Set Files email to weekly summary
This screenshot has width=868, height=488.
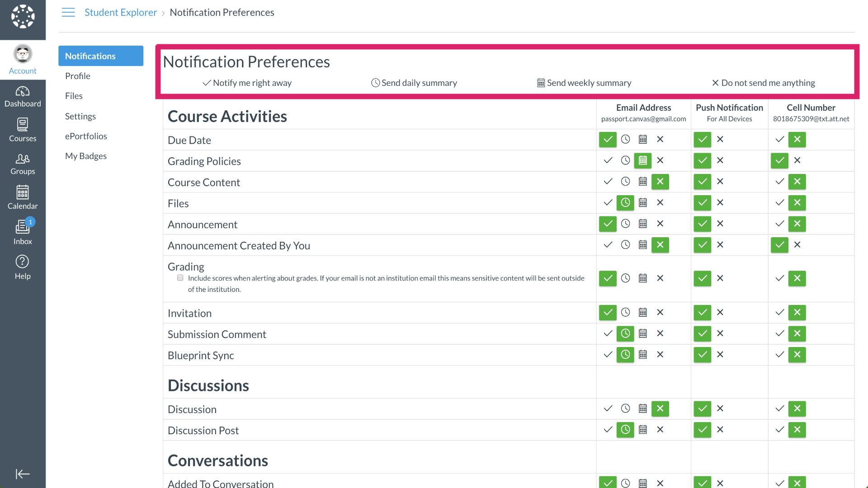click(643, 203)
